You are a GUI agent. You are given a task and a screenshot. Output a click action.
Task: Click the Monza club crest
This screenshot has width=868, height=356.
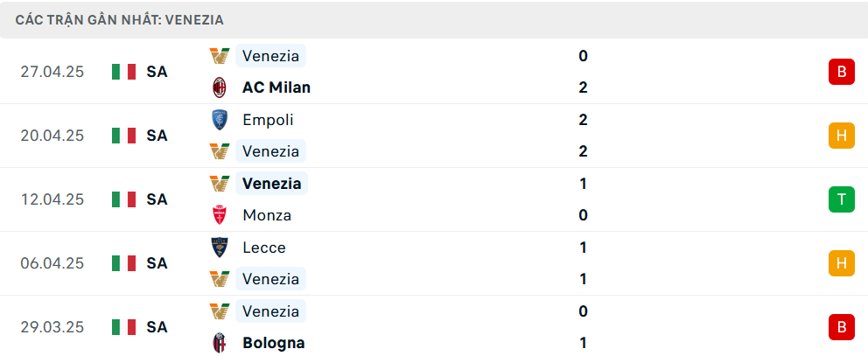pos(220,215)
